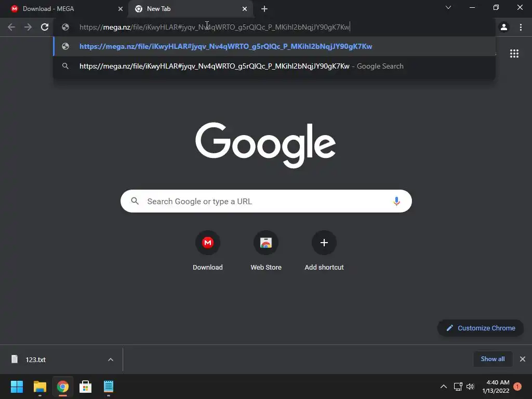Click the magnifier icon in Google search box
This screenshot has height=399, width=532.
pos(135,201)
